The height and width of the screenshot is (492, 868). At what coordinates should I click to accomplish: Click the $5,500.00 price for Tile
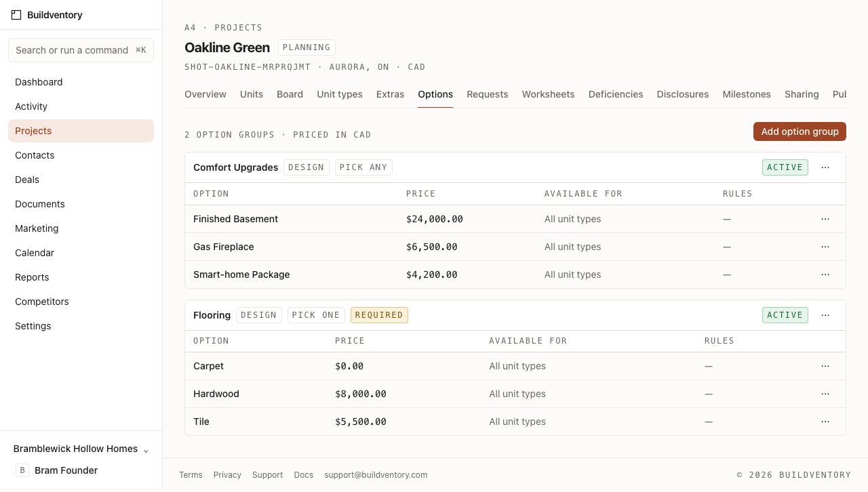pyautogui.click(x=361, y=422)
